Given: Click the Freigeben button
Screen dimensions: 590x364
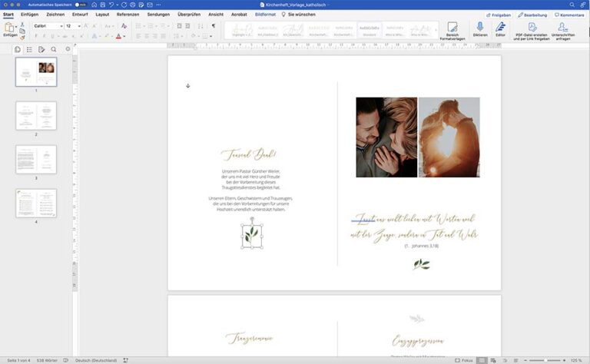Looking at the screenshot, I should click(x=499, y=15).
